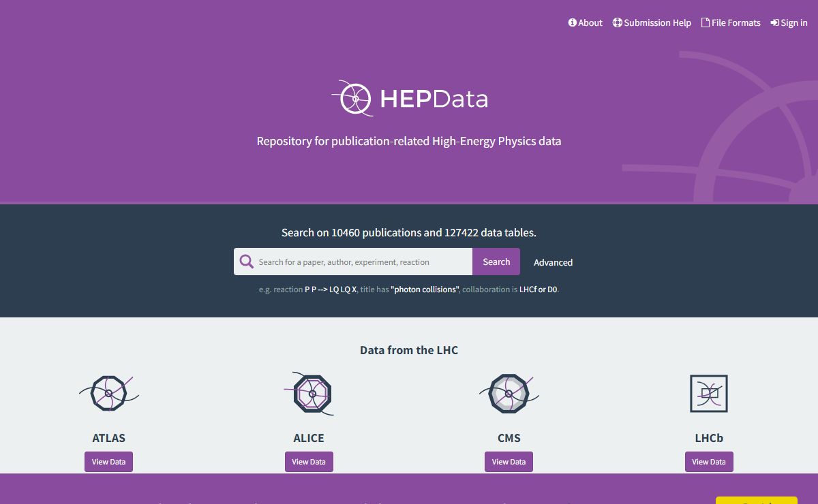View Data for LHCb
This screenshot has height=504, width=818.
click(x=709, y=462)
